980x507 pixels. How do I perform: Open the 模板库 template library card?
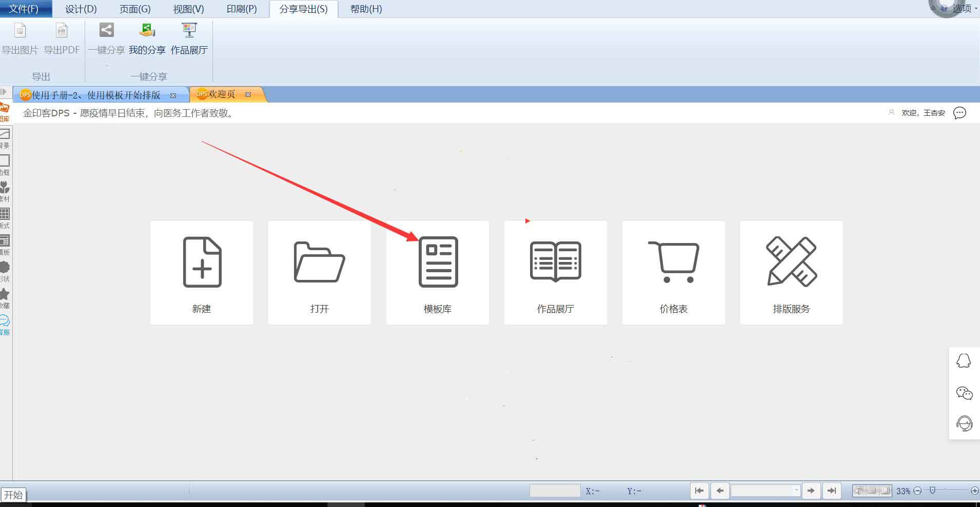click(x=438, y=273)
